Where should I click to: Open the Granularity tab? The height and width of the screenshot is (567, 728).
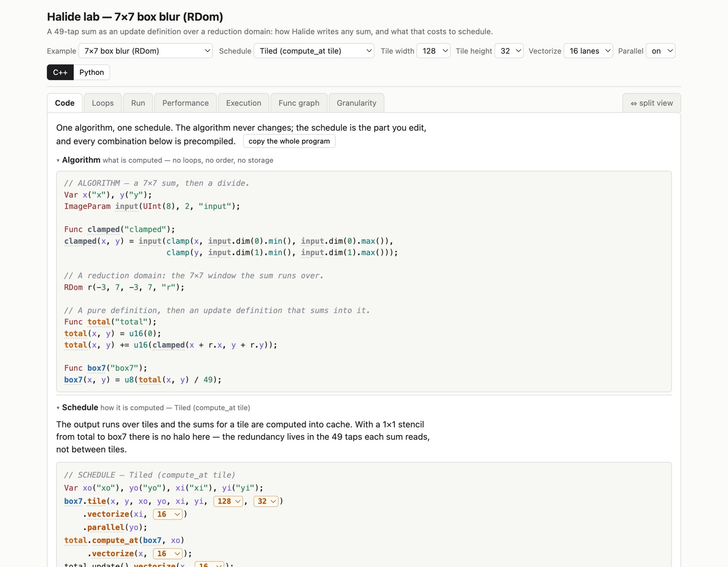click(x=356, y=103)
